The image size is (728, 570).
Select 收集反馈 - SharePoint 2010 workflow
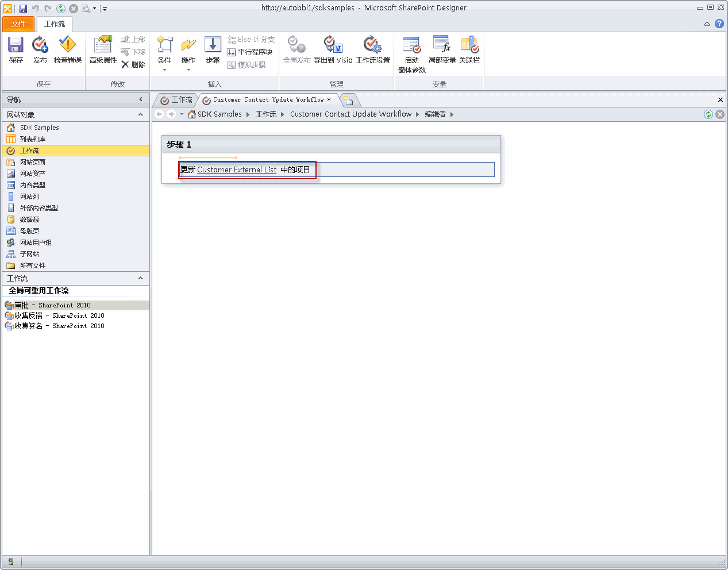(x=76, y=315)
